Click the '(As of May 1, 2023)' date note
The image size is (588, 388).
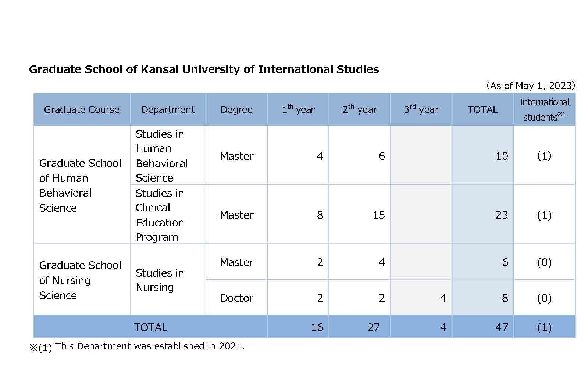tap(531, 86)
